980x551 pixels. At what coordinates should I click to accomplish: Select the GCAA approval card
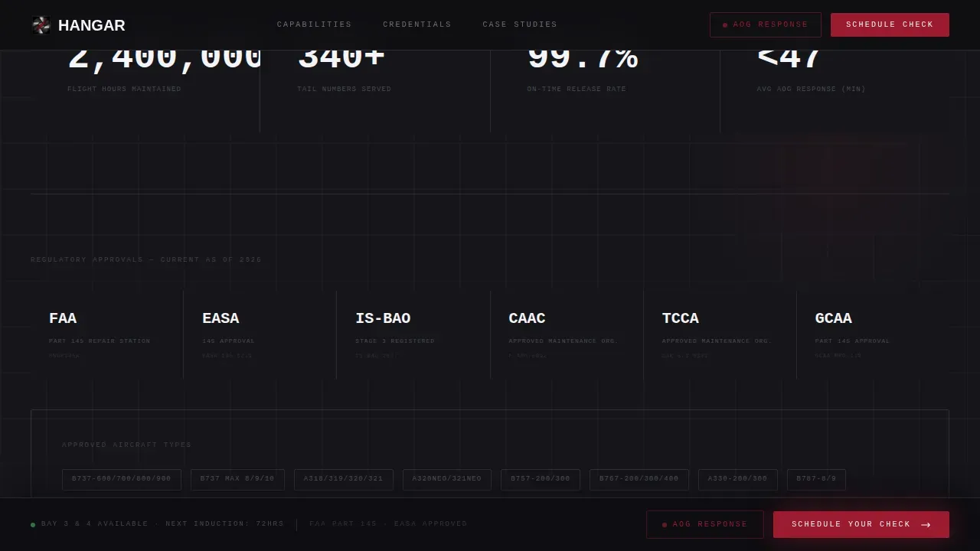[873, 335]
